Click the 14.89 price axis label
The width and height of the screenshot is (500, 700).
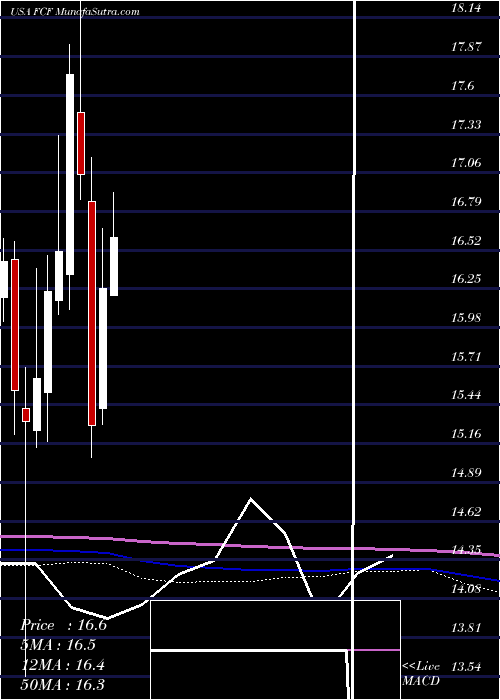tap(466, 472)
